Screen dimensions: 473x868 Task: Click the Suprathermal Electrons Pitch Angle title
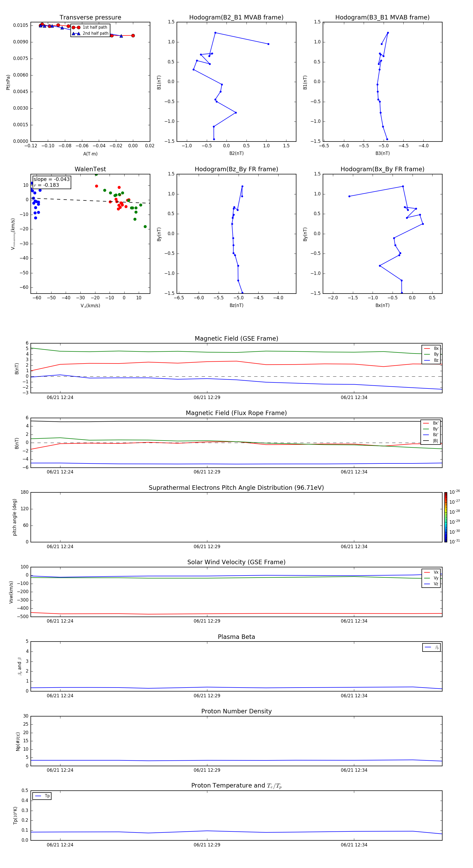point(236,488)
